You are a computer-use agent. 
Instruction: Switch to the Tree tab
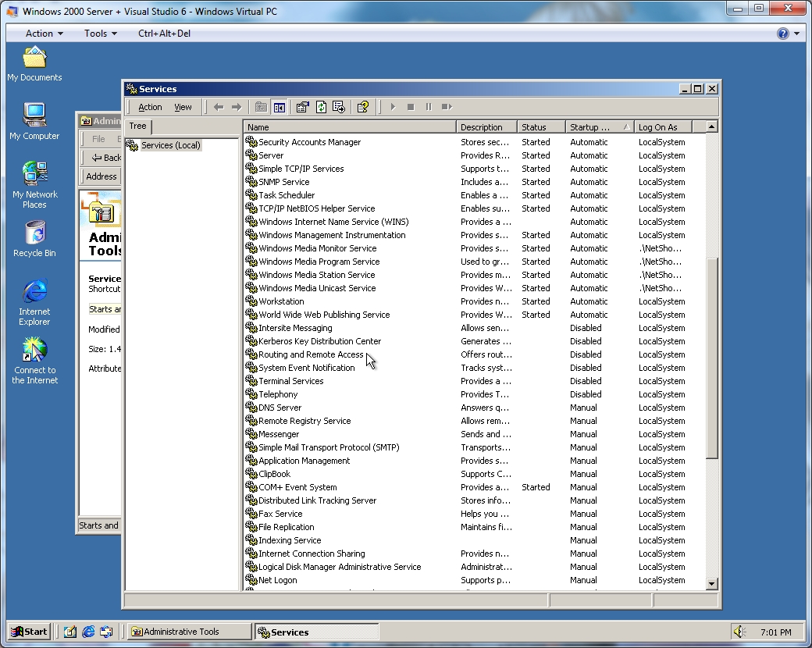(137, 126)
